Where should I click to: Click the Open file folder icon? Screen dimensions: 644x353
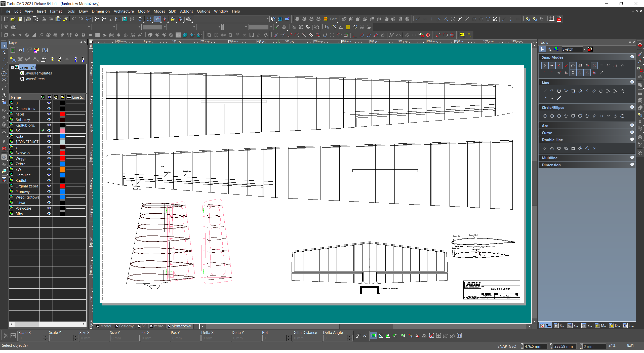tap(13, 19)
